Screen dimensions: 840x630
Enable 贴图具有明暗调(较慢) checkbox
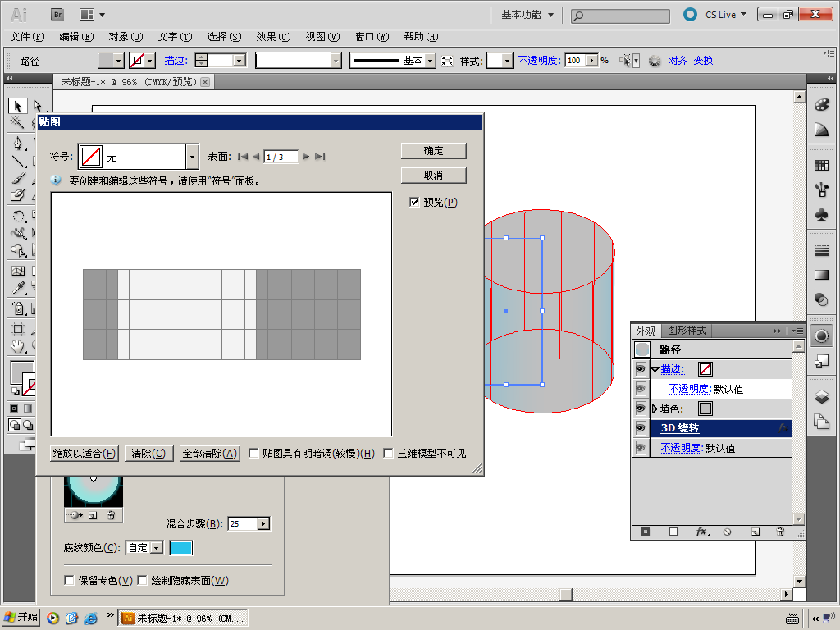253,454
